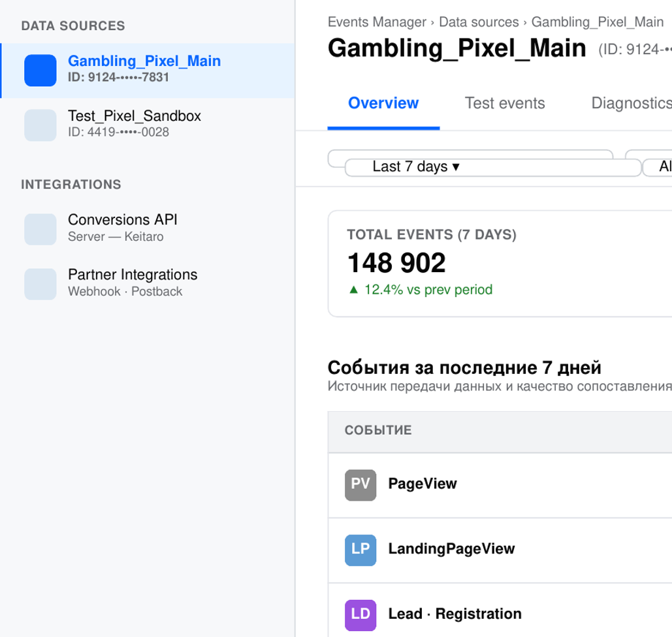The width and height of the screenshot is (672, 637).
Task: Switch to the Overview tab
Action: tap(383, 104)
